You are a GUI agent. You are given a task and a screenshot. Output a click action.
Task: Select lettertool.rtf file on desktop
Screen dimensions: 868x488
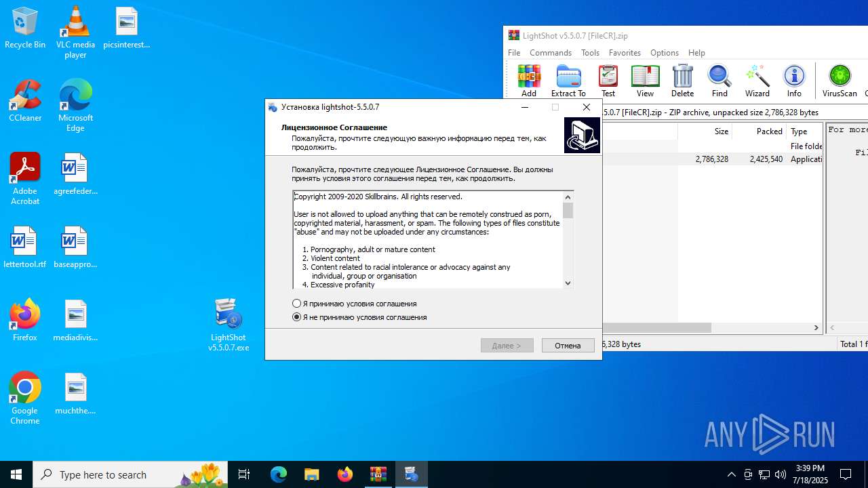coord(25,248)
